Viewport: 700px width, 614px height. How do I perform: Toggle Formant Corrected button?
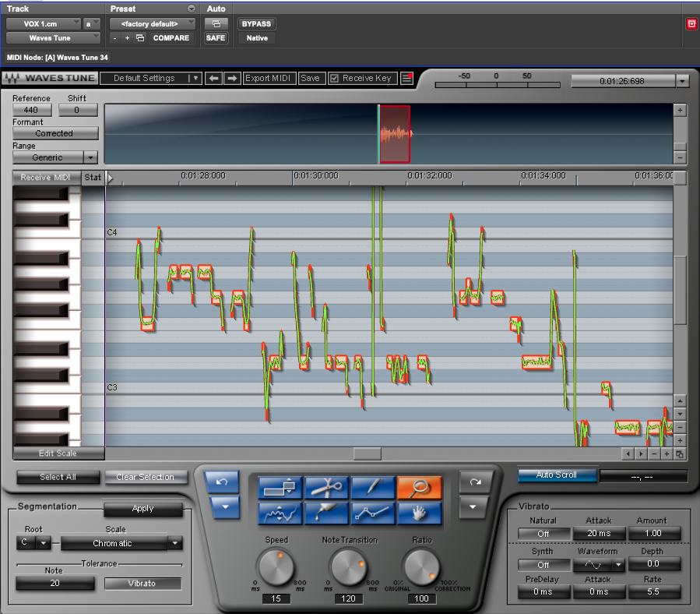55,133
